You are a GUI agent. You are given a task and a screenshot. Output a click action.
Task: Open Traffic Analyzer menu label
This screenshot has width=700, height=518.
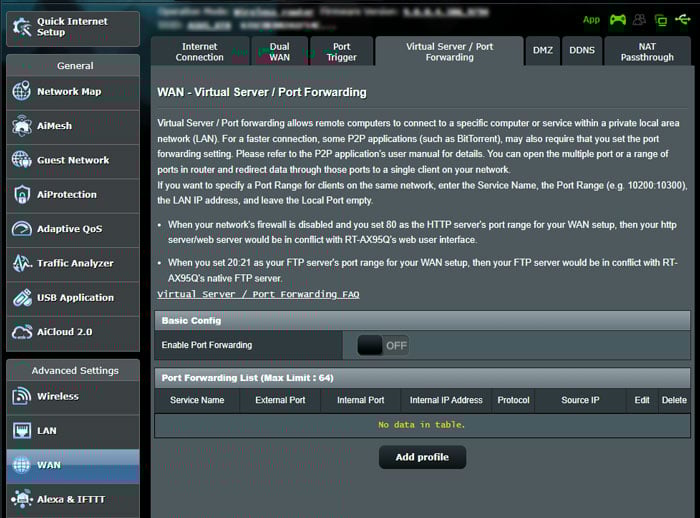point(75,263)
